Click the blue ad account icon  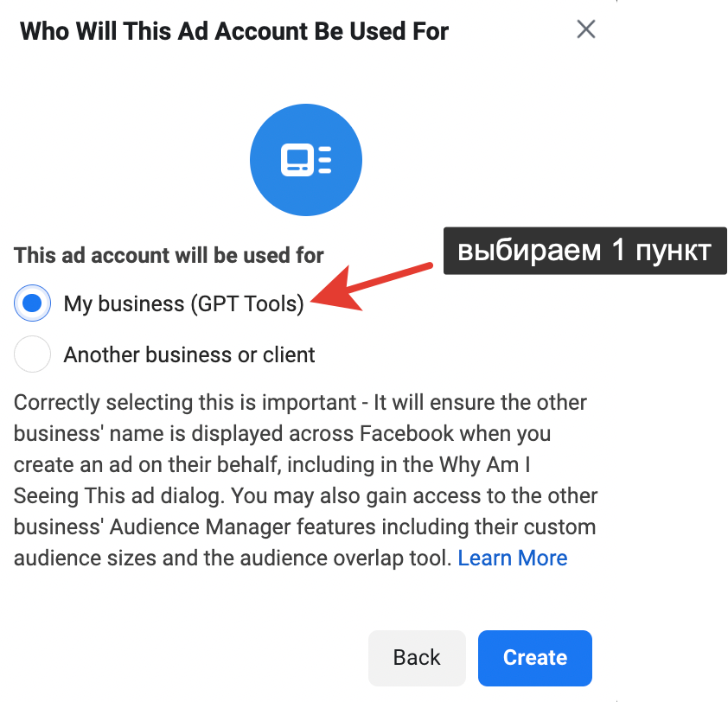(305, 160)
